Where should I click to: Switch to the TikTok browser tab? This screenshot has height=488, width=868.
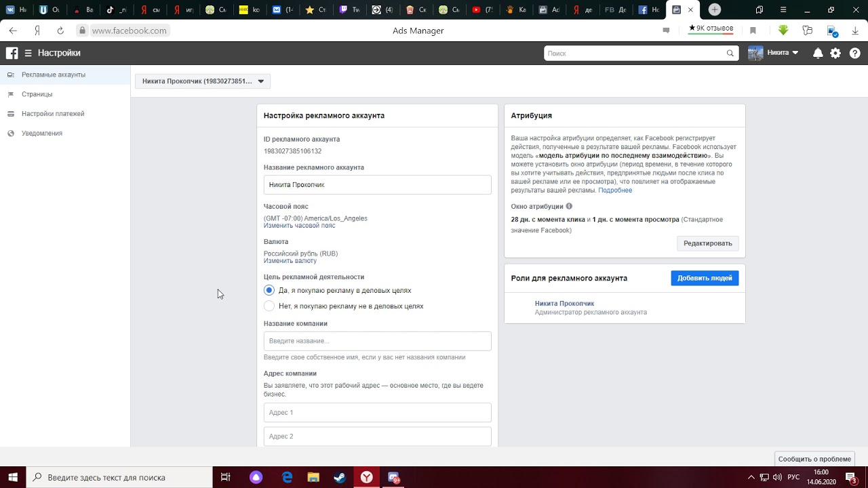pos(115,9)
